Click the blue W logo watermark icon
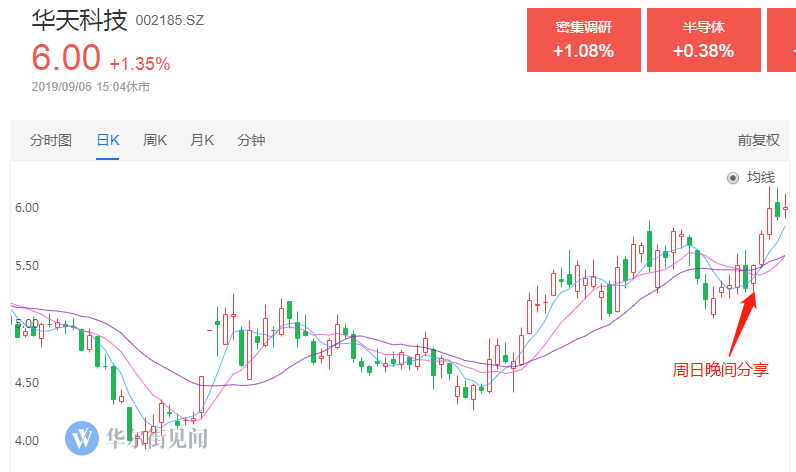Viewport: 796px width, 472px height. (82, 437)
